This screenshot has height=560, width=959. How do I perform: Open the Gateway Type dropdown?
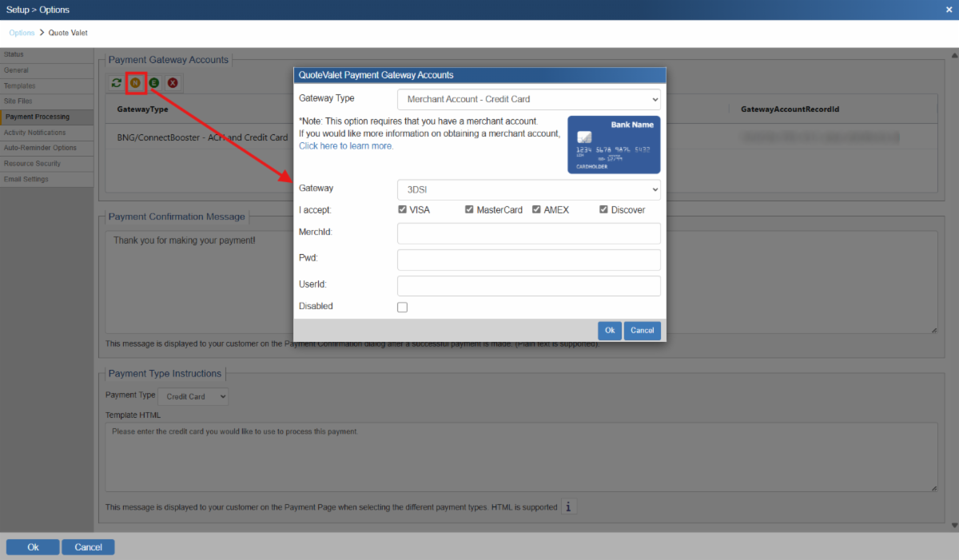[x=528, y=99]
